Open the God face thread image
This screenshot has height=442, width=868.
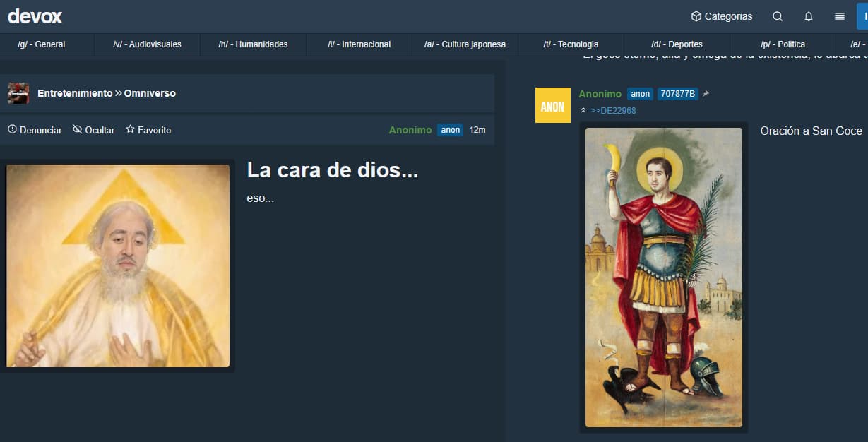pos(118,265)
